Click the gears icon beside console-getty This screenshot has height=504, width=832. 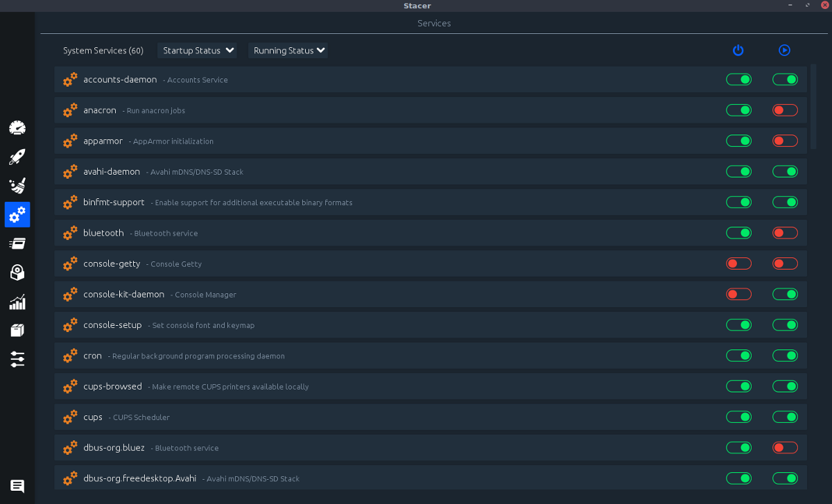coord(70,263)
